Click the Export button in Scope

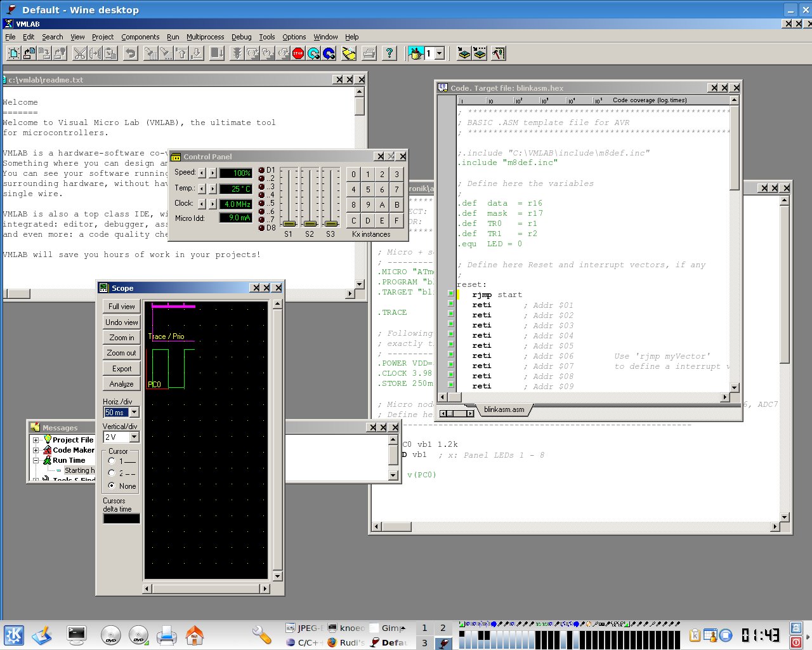(121, 368)
